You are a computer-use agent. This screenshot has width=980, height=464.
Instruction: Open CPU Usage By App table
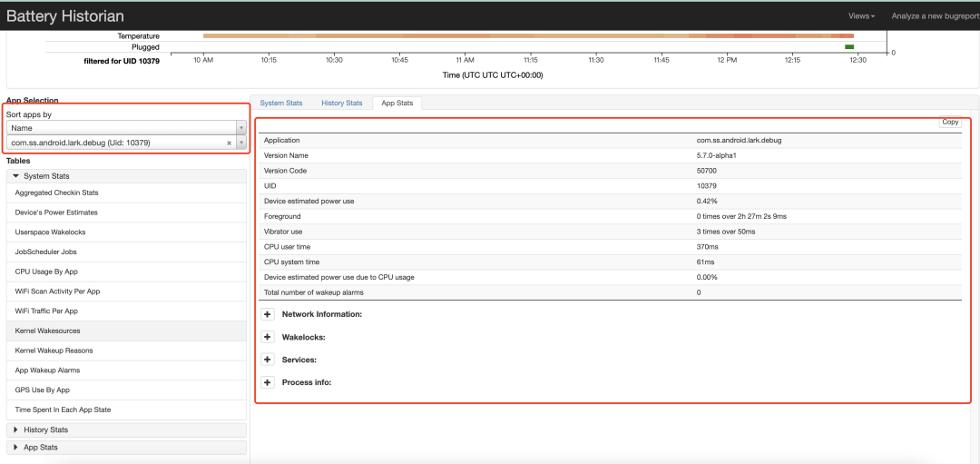(x=126, y=271)
